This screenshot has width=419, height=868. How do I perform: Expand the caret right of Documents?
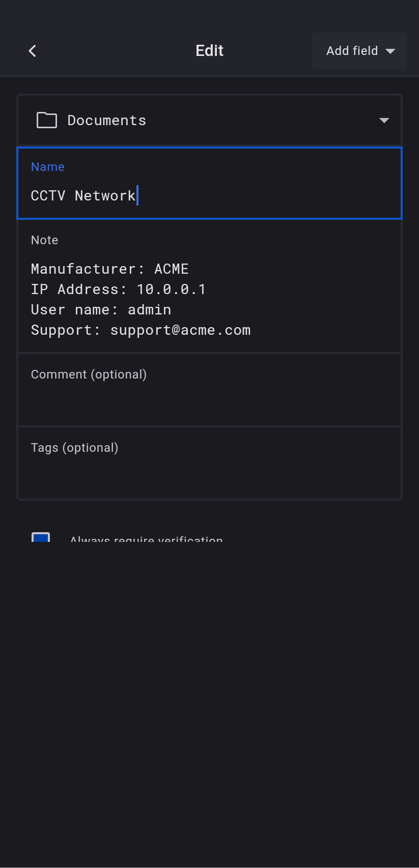tap(384, 121)
